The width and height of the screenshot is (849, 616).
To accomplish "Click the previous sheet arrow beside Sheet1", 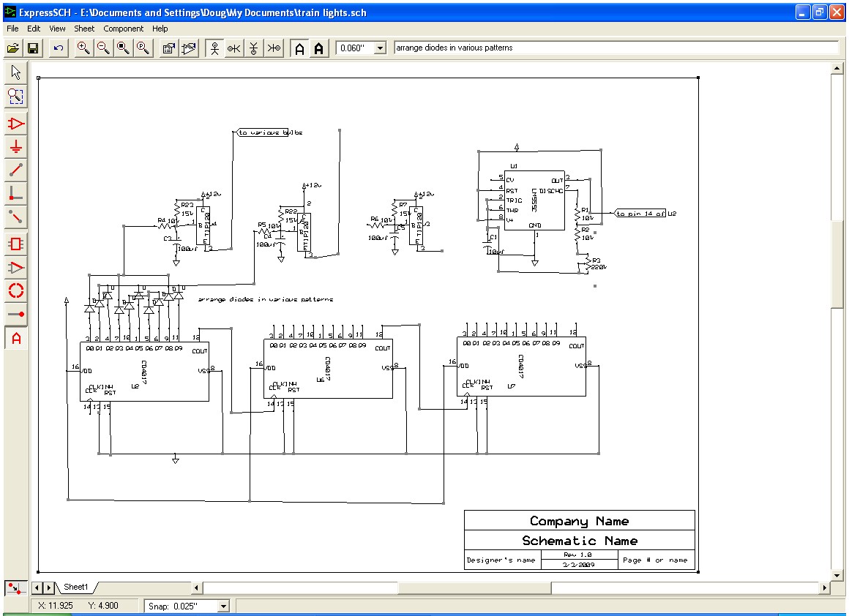I will pos(37,587).
